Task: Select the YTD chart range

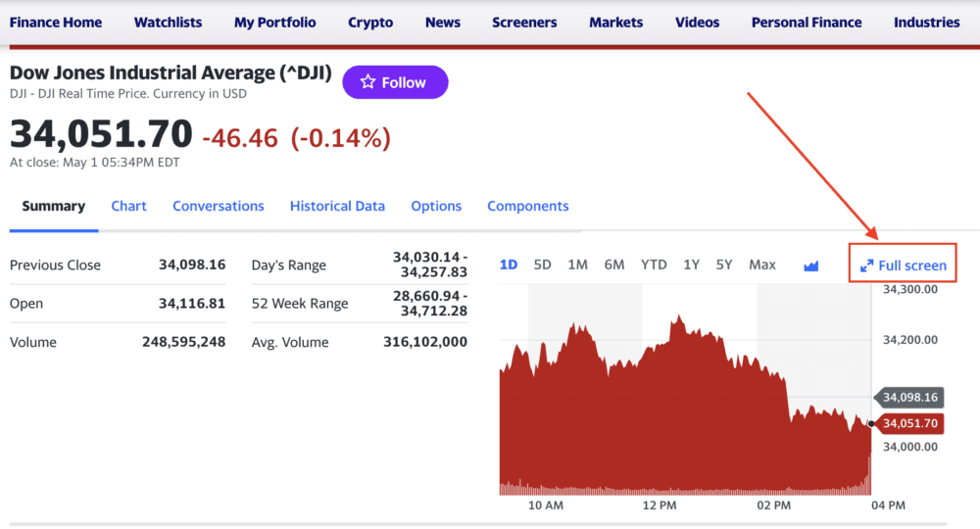Action: pos(654,264)
